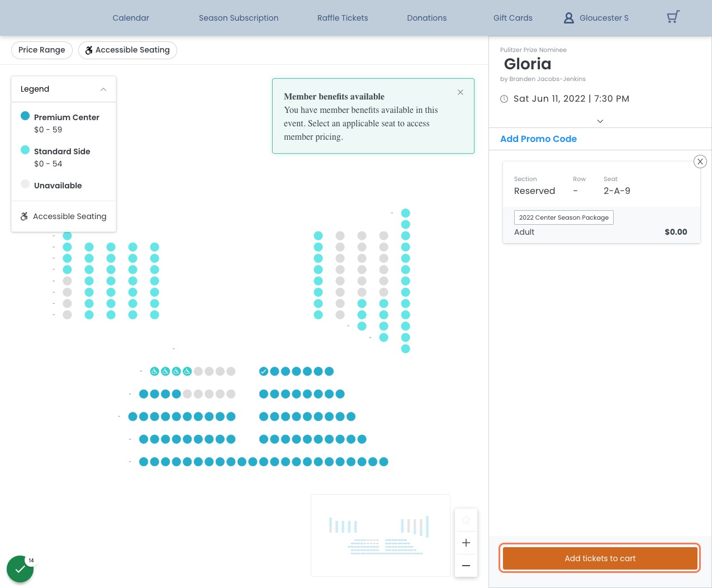The image size is (712, 588).
Task: Open the 2022 Center Season Package selector
Action: (x=564, y=217)
